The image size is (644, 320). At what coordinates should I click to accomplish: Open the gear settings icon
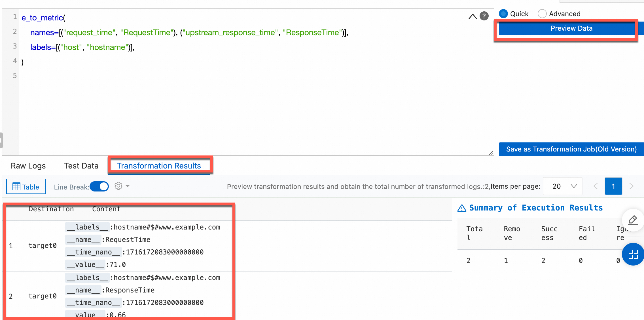coord(118,186)
